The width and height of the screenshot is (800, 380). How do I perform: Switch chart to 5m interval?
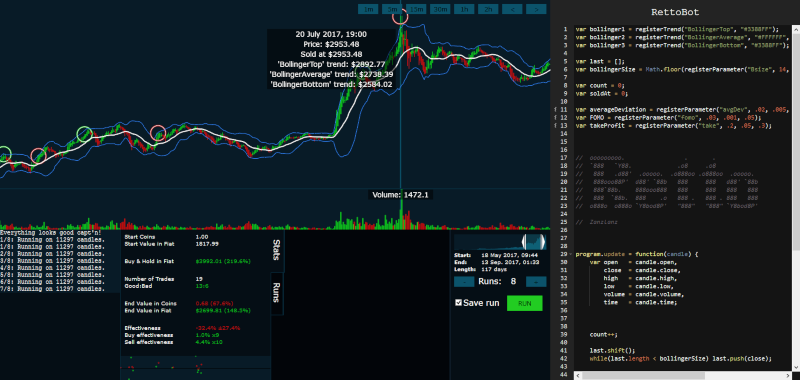click(392, 9)
